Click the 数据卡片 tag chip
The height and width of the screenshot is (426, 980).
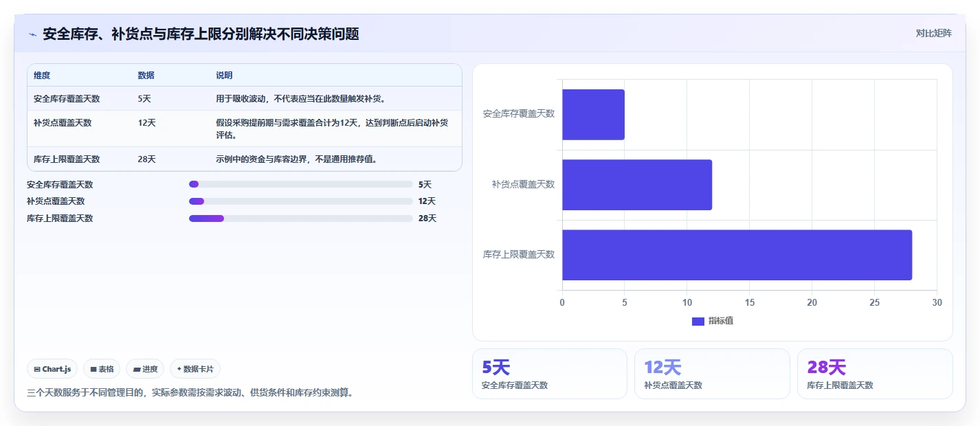coord(195,369)
